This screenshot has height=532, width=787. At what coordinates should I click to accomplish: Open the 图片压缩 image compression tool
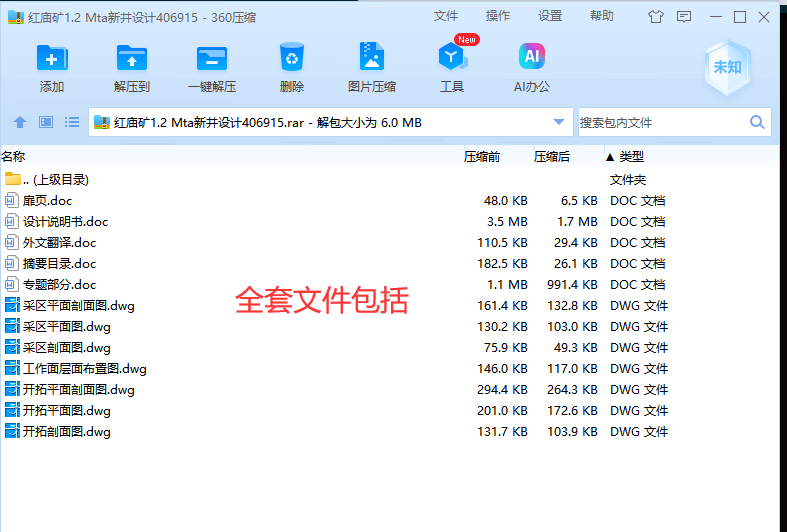[x=372, y=56]
